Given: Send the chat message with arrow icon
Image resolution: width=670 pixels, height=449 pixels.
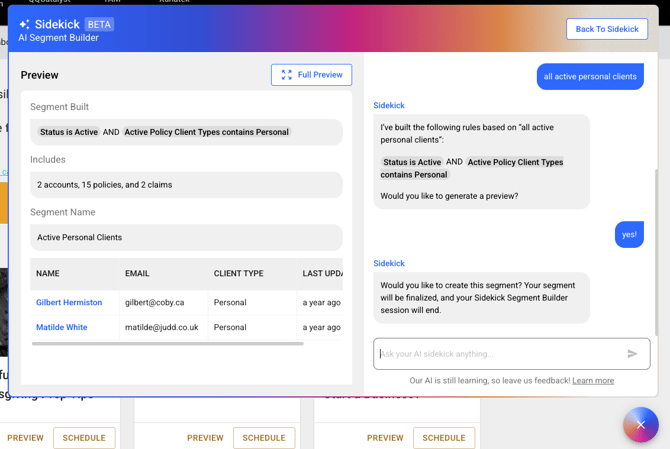Looking at the screenshot, I should [x=632, y=354].
